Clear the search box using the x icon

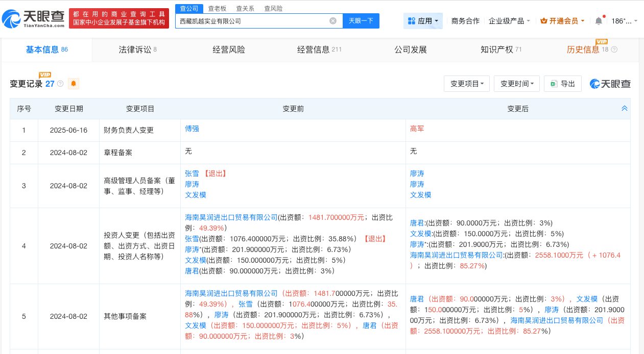point(333,20)
